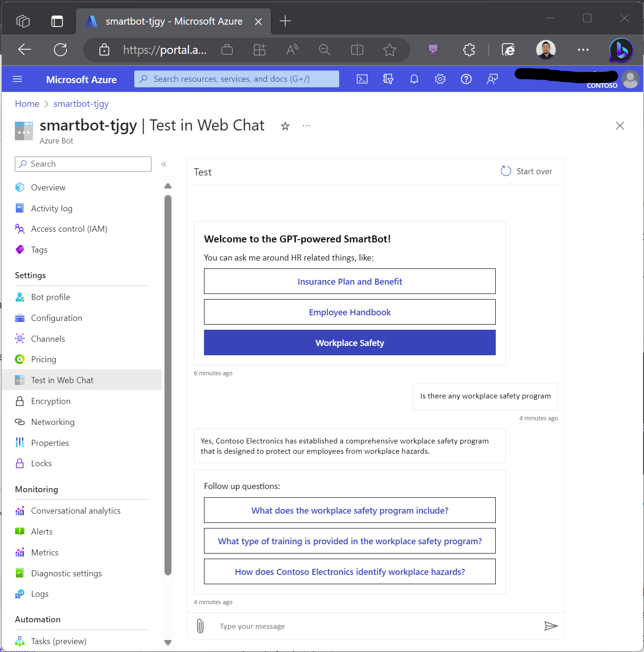Open browser extensions puzzle icon
Screen dimensions: 644x652
[469, 49]
